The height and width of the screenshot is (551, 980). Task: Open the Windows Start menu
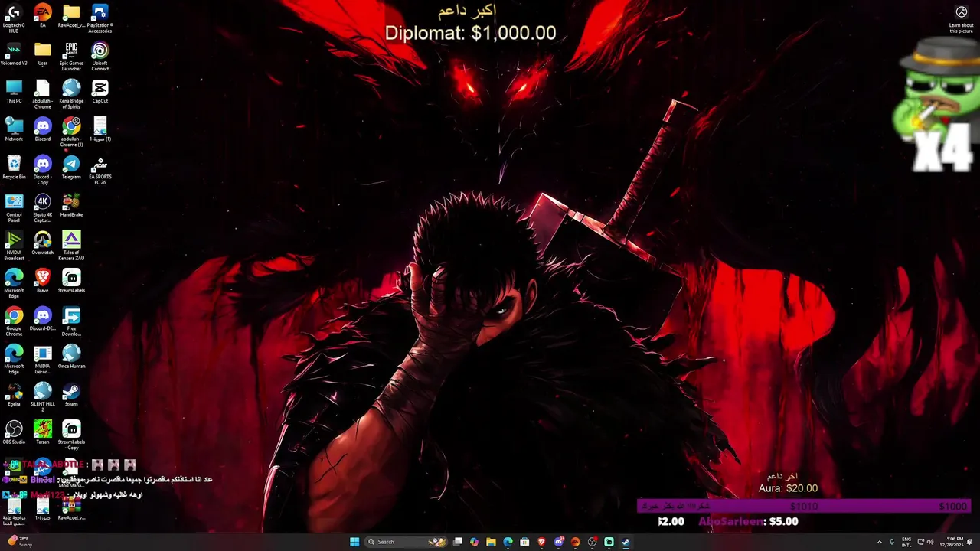(x=354, y=542)
